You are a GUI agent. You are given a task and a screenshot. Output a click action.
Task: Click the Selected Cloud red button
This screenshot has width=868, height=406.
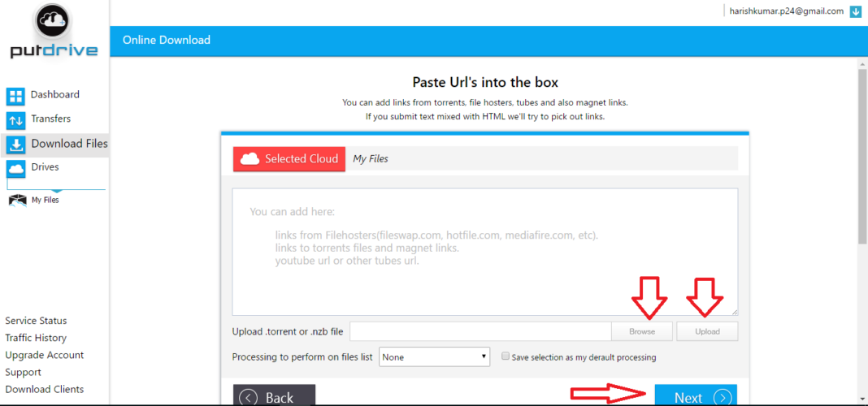pyautogui.click(x=289, y=159)
